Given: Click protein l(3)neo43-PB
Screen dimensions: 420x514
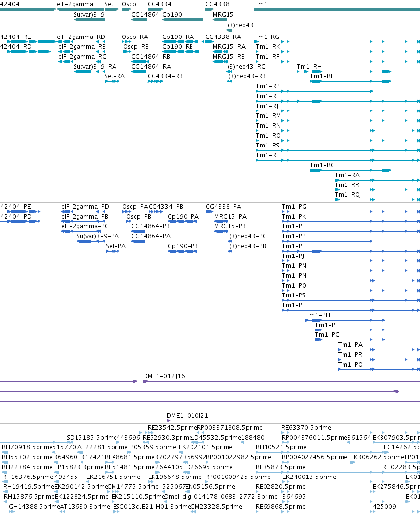Looking at the screenshot, I should tap(247, 246).
